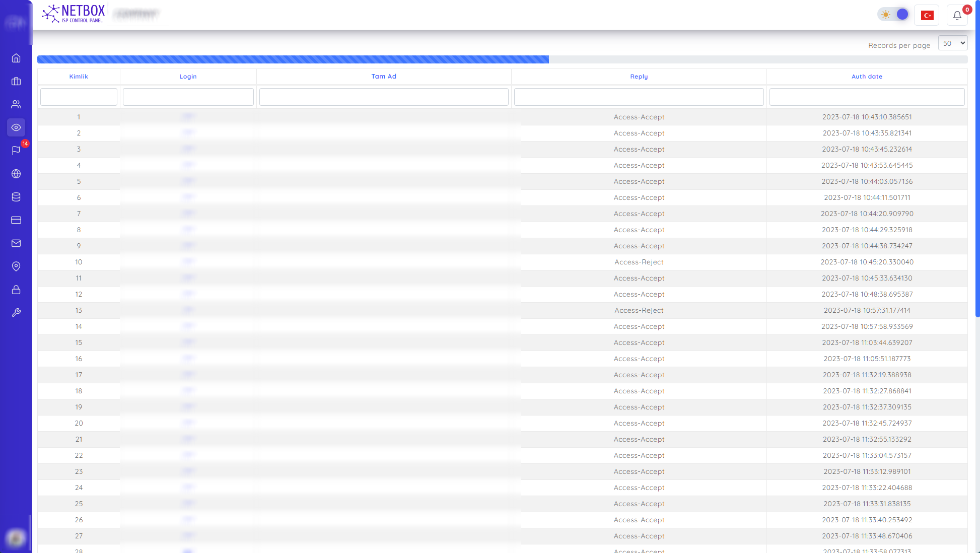Click the flag icon with badge 14
The width and height of the screenshot is (980, 553).
pyautogui.click(x=16, y=151)
